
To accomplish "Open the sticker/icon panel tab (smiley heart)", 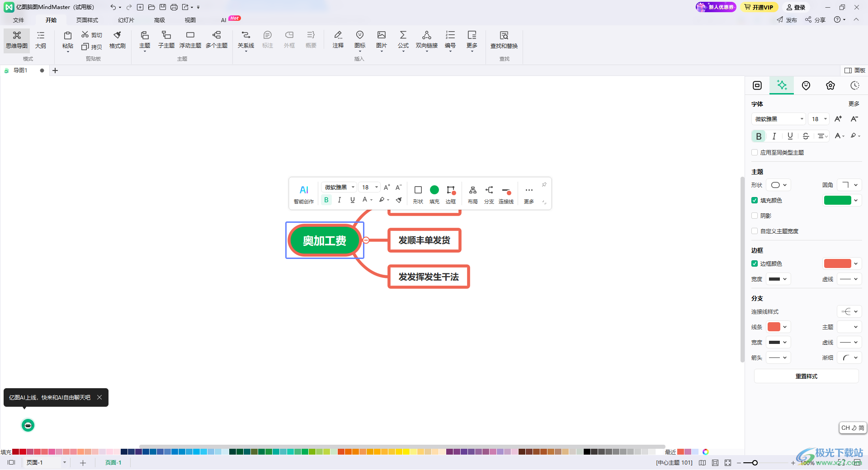I will pos(806,85).
